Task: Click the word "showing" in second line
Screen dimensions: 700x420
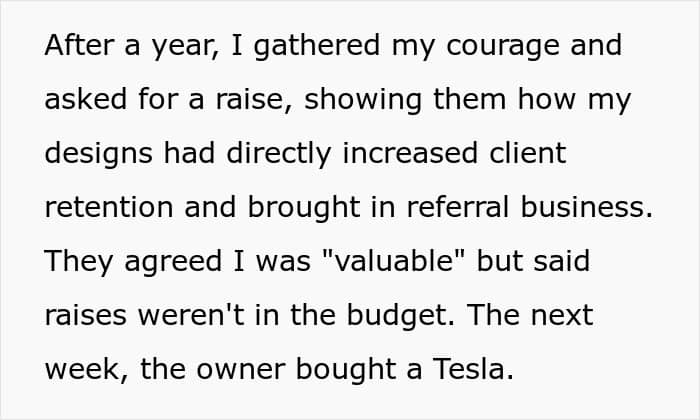Action: [x=362, y=101]
